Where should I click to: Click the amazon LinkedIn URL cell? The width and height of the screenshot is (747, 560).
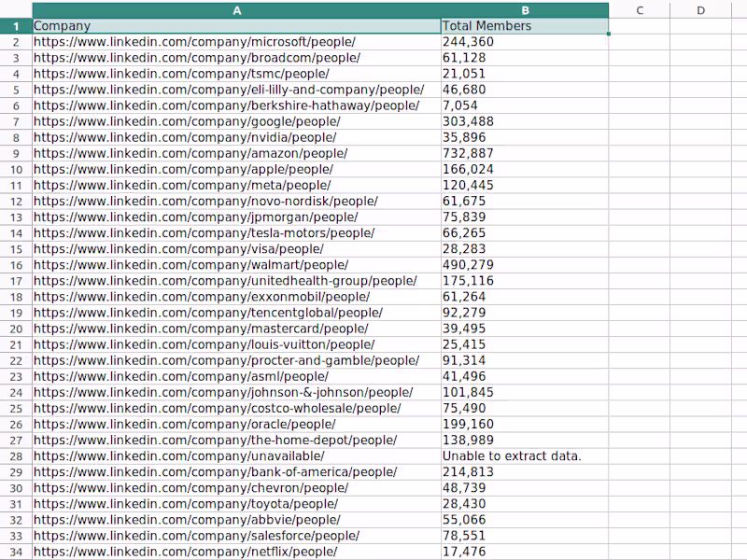tap(237, 154)
